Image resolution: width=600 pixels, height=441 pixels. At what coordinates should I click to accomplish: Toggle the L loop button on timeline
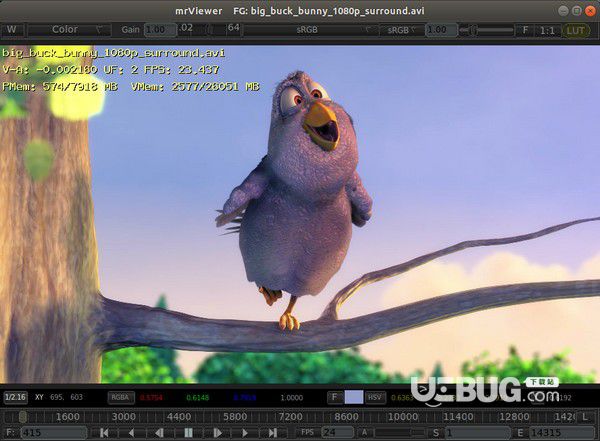pos(585,416)
